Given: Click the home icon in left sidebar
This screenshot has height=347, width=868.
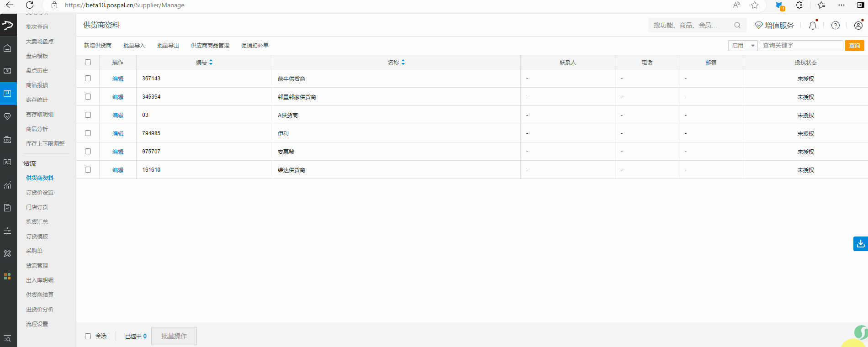Looking at the screenshot, I should pyautogui.click(x=8, y=48).
